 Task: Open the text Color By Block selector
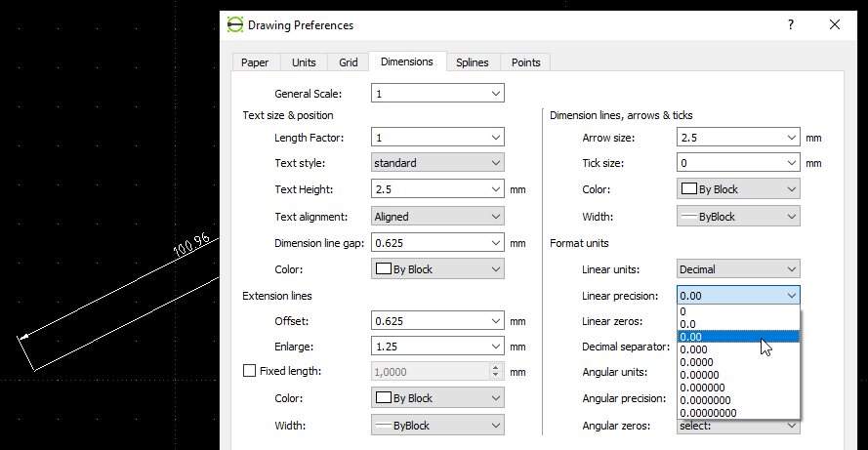click(437, 269)
